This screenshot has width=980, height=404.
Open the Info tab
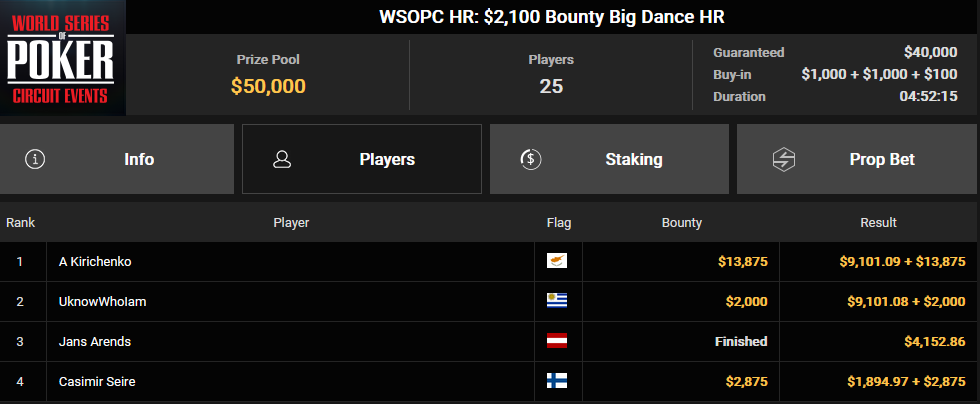pyautogui.click(x=117, y=159)
